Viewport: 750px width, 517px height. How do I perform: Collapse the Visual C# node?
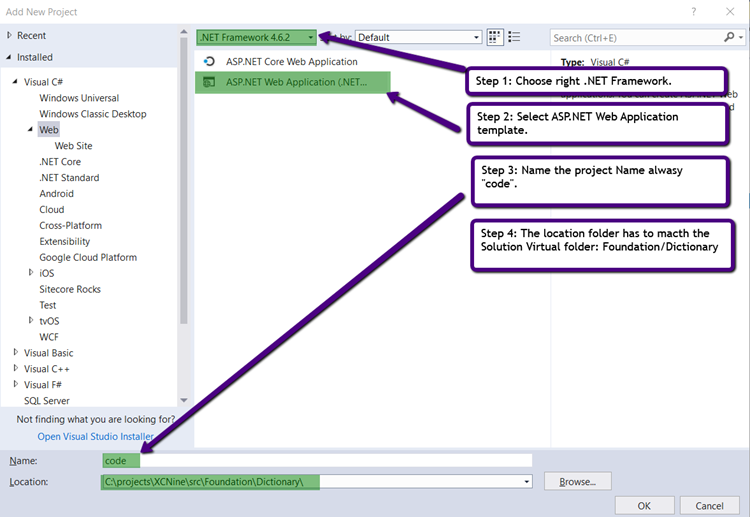tap(16, 82)
